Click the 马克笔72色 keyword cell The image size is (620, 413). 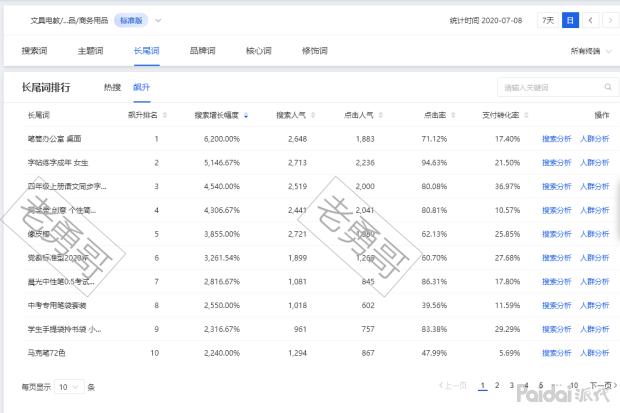(46, 353)
